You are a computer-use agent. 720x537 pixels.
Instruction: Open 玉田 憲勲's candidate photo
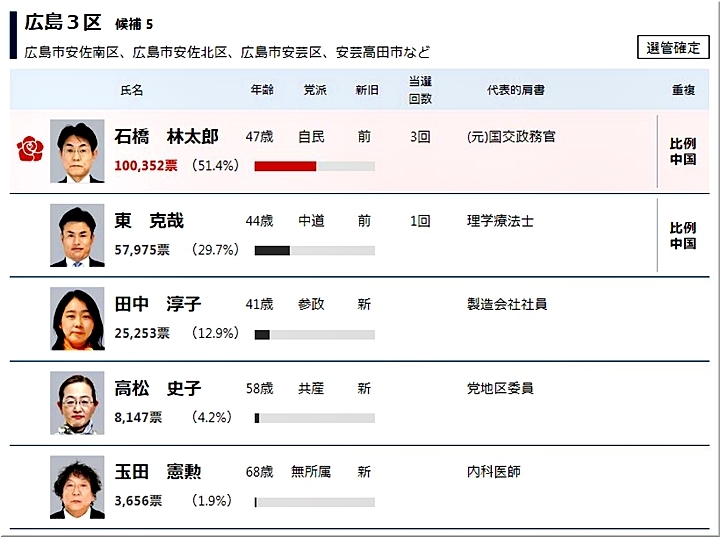click(x=77, y=487)
